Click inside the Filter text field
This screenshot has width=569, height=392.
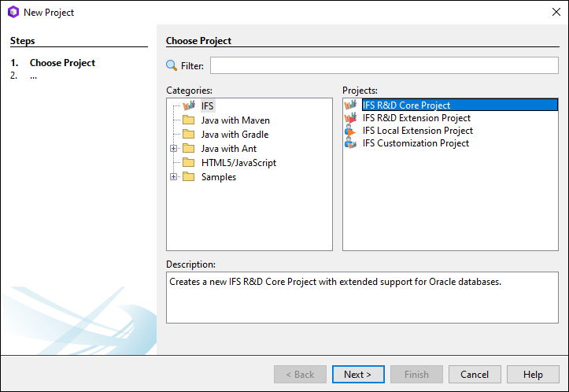pos(383,66)
